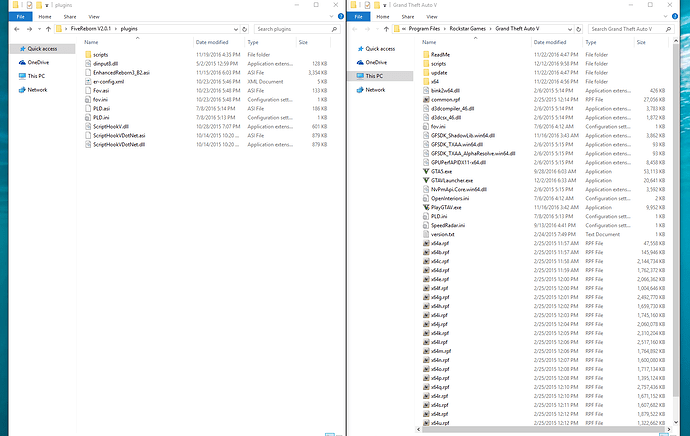
Task: Select x64u.rpf file name
Action: tap(440, 423)
